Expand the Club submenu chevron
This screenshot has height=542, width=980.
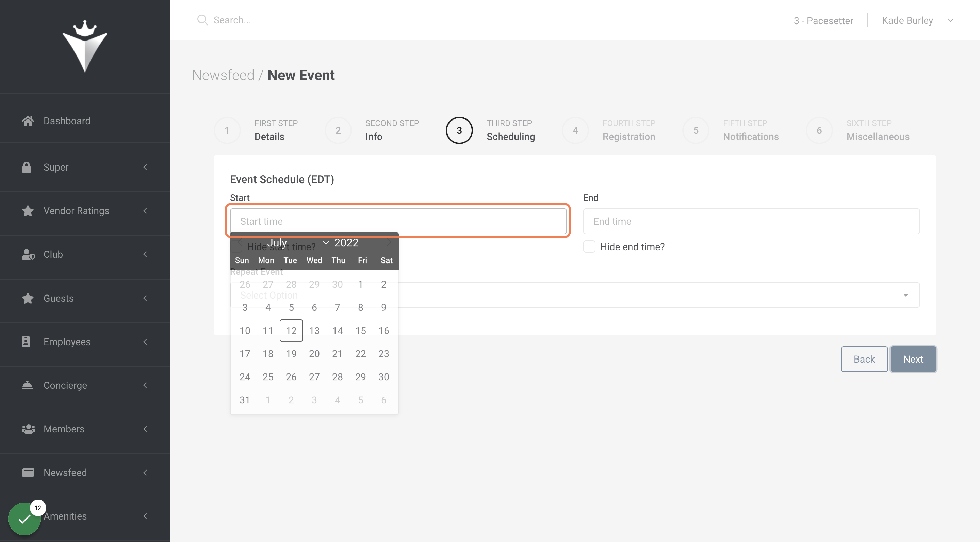click(x=145, y=254)
